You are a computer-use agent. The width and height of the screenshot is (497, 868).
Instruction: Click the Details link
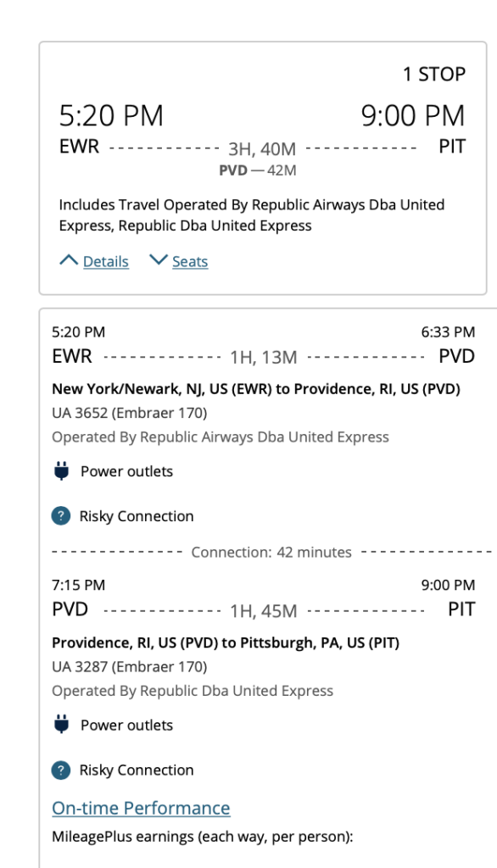[x=105, y=261]
